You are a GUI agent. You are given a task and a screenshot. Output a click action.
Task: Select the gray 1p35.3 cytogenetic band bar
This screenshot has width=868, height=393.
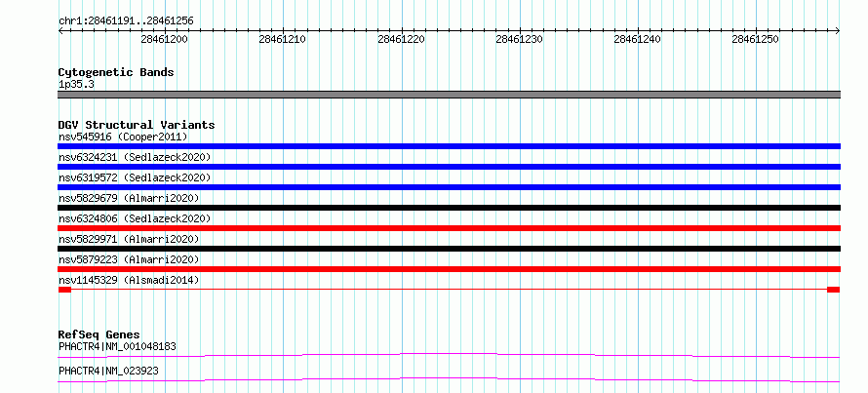(x=449, y=95)
